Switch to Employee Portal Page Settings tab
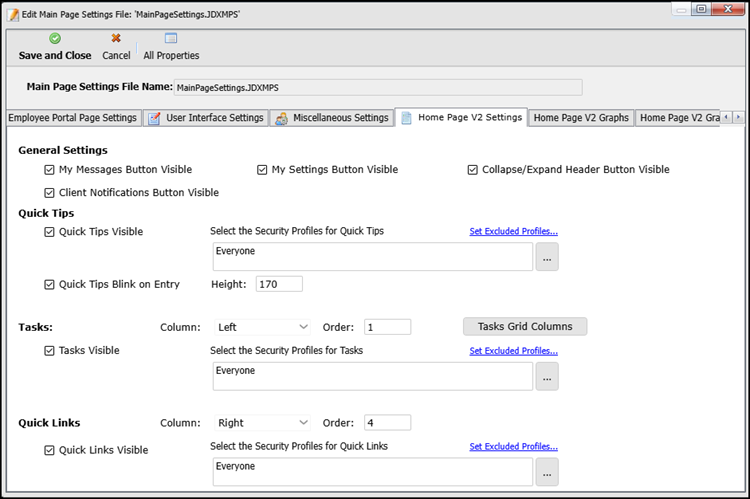The width and height of the screenshot is (750, 499). (73, 118)
